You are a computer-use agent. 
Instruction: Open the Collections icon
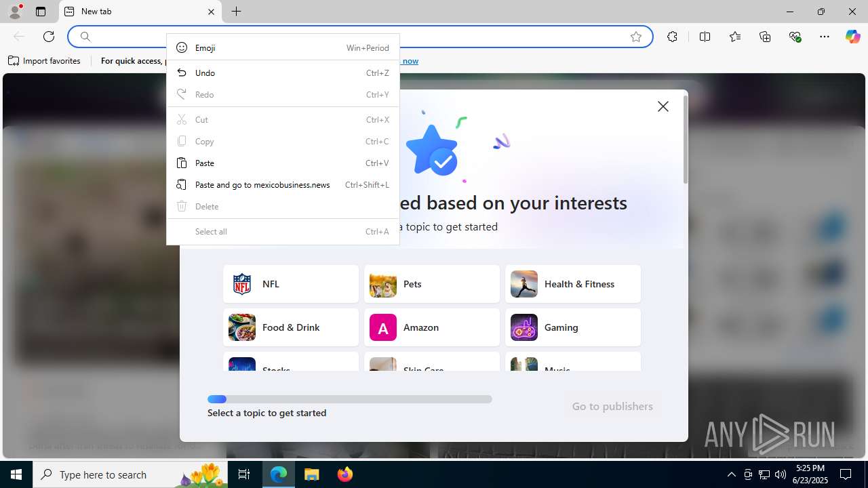coord(765,37)
